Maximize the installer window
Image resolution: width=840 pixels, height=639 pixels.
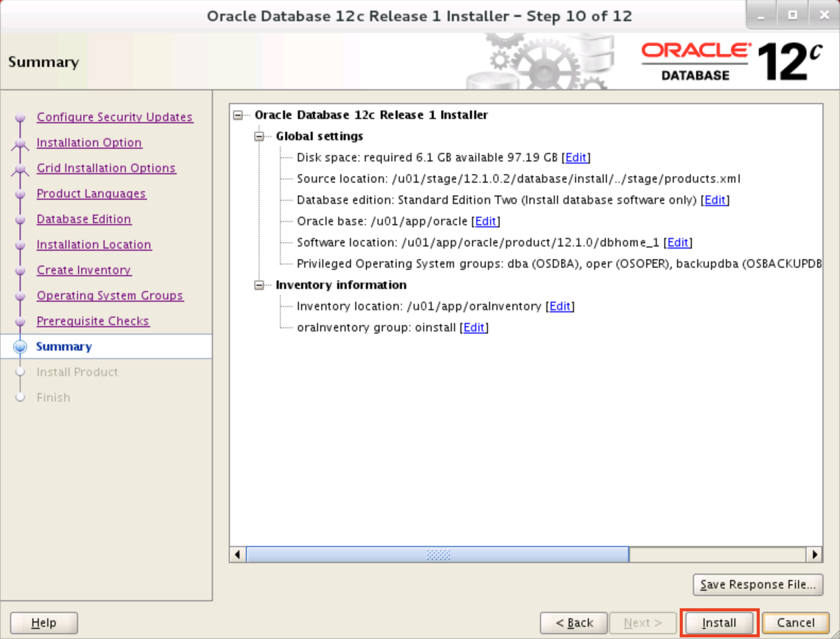pos(793,15)
